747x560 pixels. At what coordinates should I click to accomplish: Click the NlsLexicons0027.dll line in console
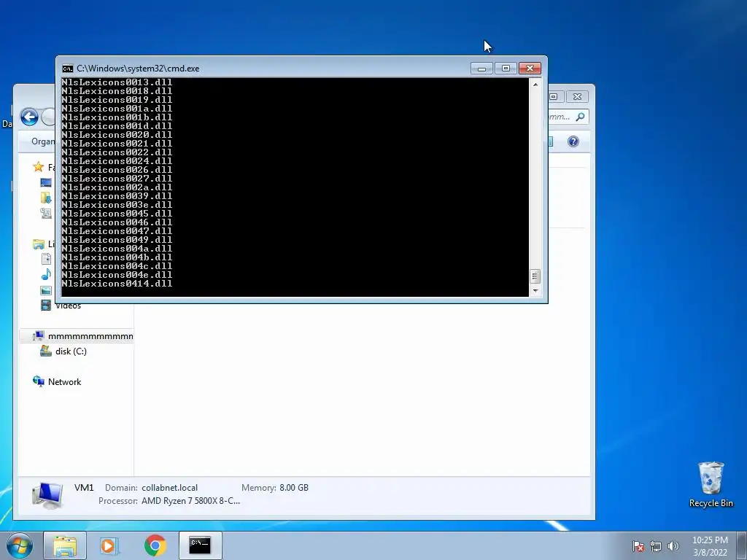point(117,179)
